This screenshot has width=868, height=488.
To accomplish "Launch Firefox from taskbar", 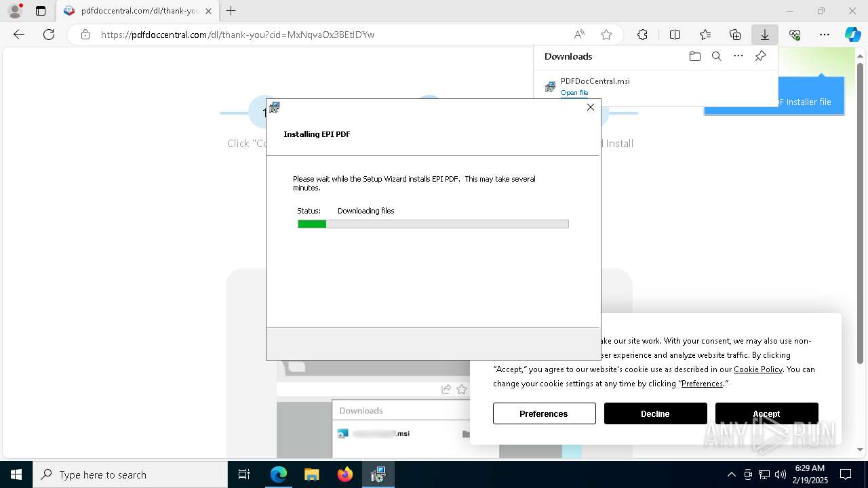I will coord(345,474).
